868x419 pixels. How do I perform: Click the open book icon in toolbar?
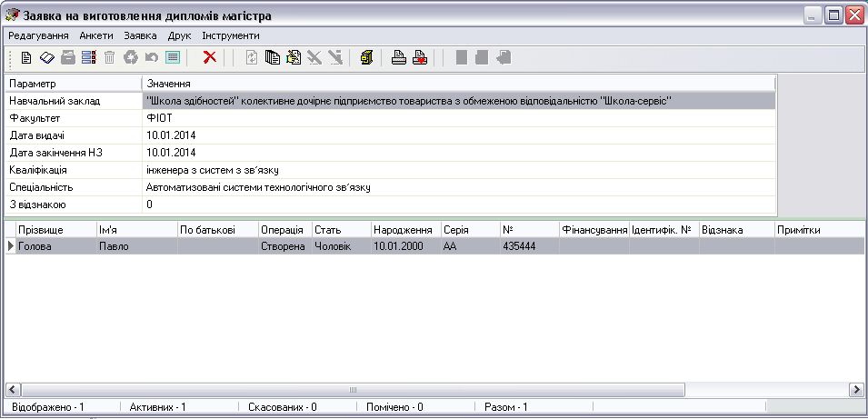coord(47,57)
